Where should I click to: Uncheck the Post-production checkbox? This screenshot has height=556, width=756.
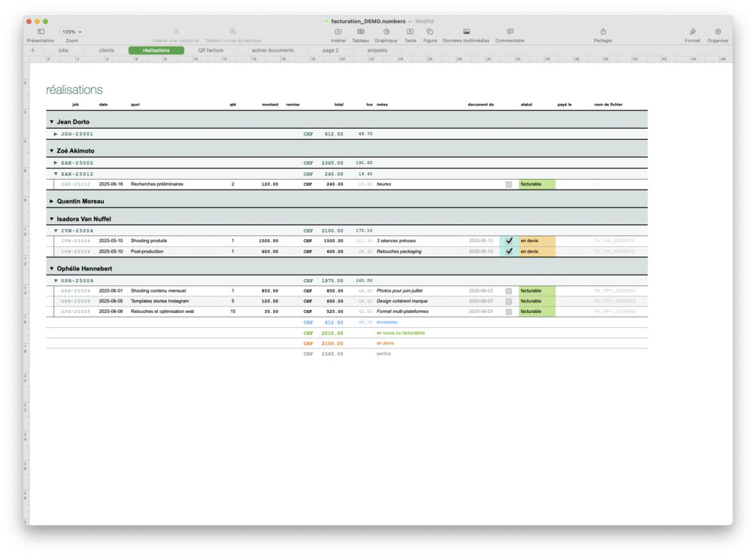(509, 251)
